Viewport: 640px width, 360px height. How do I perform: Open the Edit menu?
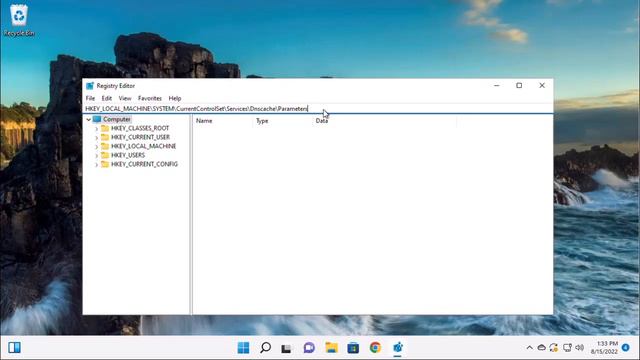(107, 98)
